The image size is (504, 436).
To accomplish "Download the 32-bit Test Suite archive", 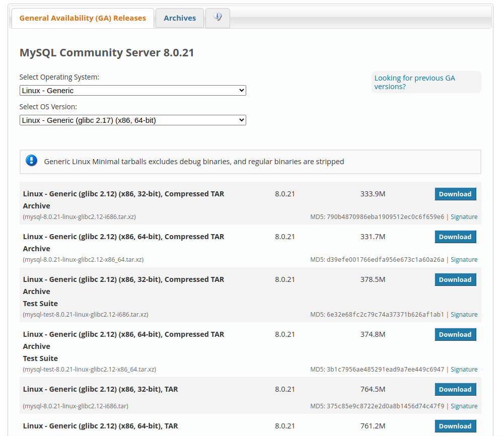I will tap(455, 280).
